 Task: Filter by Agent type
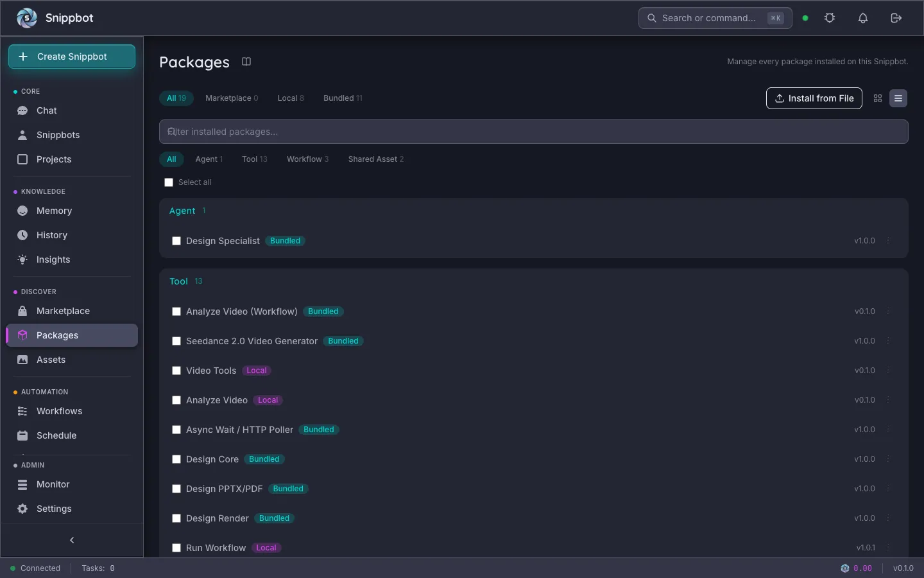click(209, 159)
